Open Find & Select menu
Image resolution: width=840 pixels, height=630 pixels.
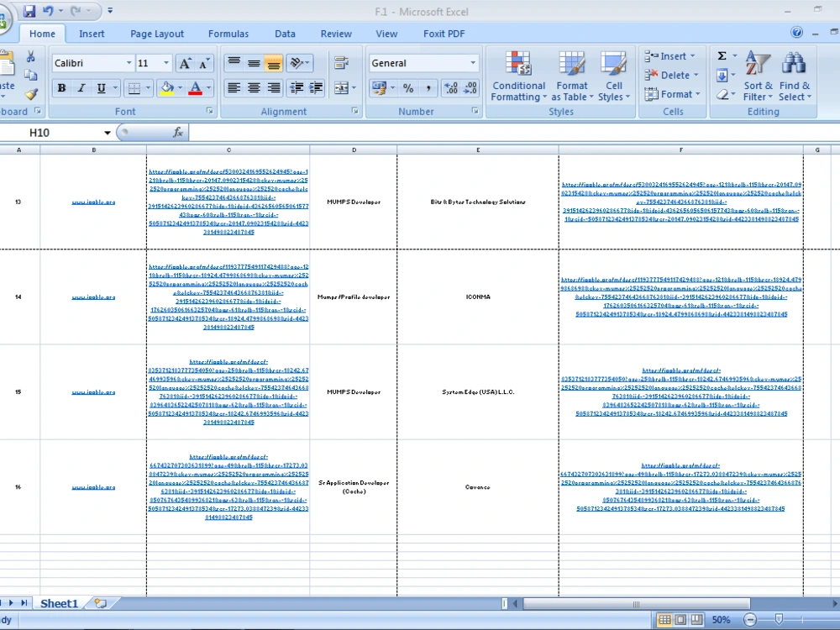(x=795, y=76)
